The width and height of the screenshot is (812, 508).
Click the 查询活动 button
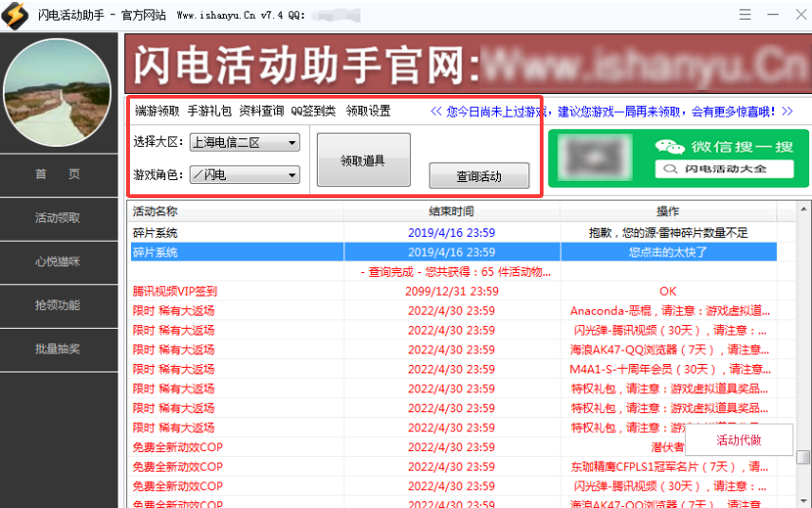[478, 176]
